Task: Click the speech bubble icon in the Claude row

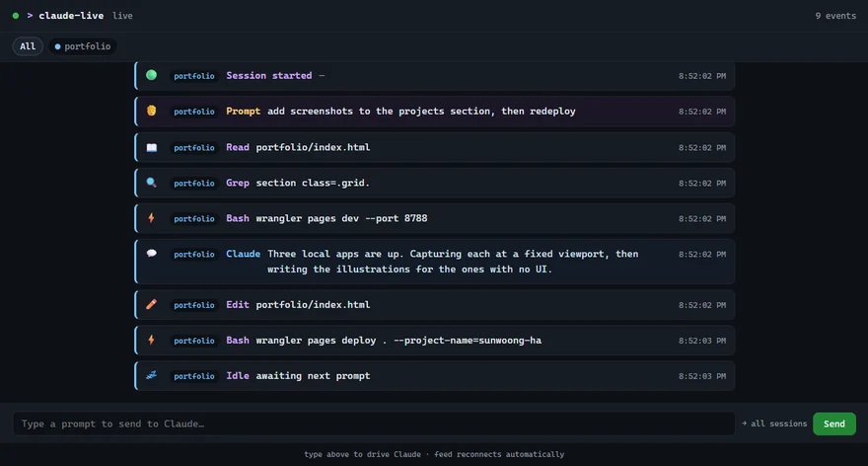Action: tap(151, 253)
